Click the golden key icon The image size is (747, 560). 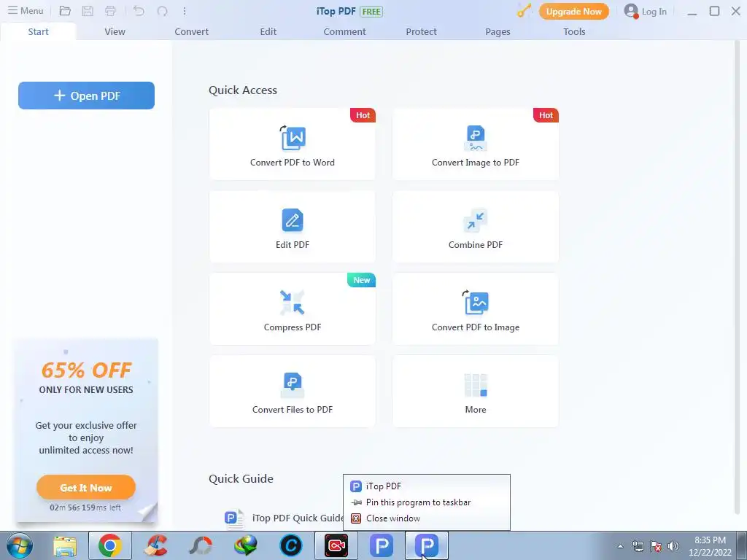tap(524, 11)
